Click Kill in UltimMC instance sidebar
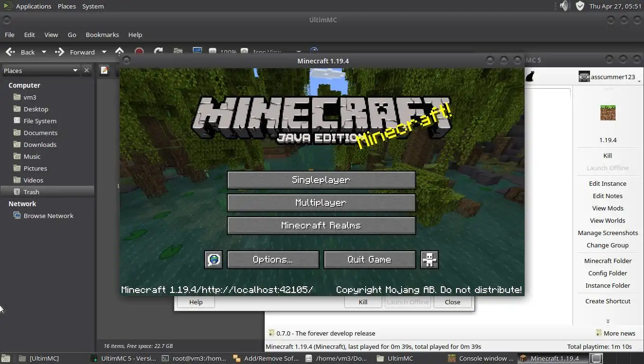Viewport: 644px width, 364px height. pos(608,155)
